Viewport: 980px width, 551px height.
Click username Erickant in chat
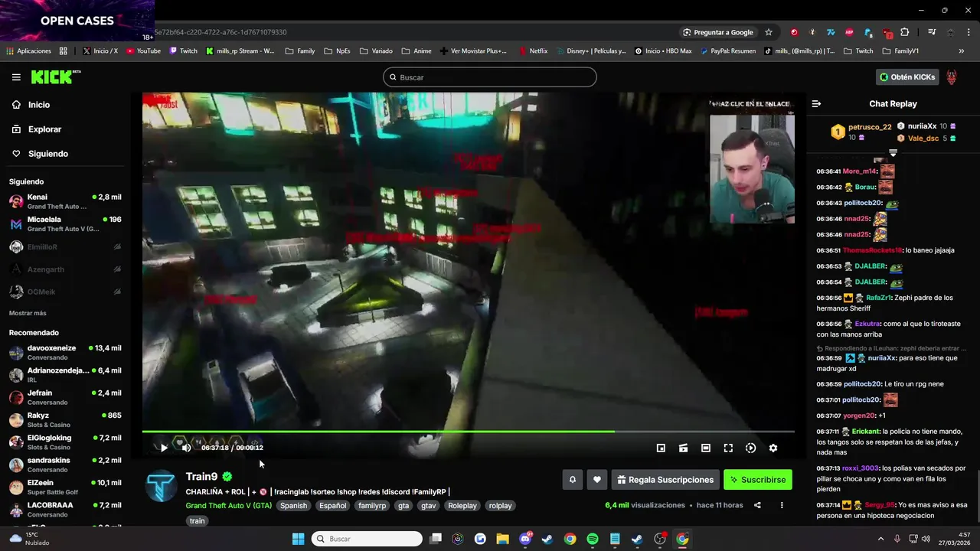(865, 432)
